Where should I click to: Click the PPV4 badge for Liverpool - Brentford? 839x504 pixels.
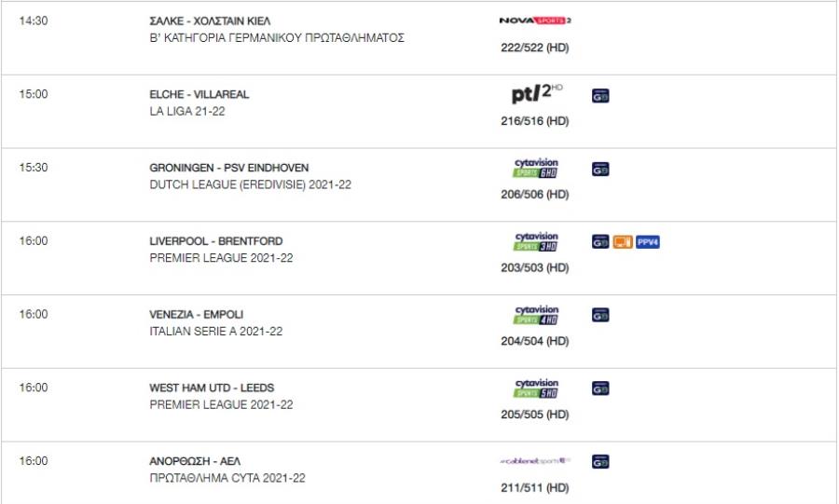(648, 242)
